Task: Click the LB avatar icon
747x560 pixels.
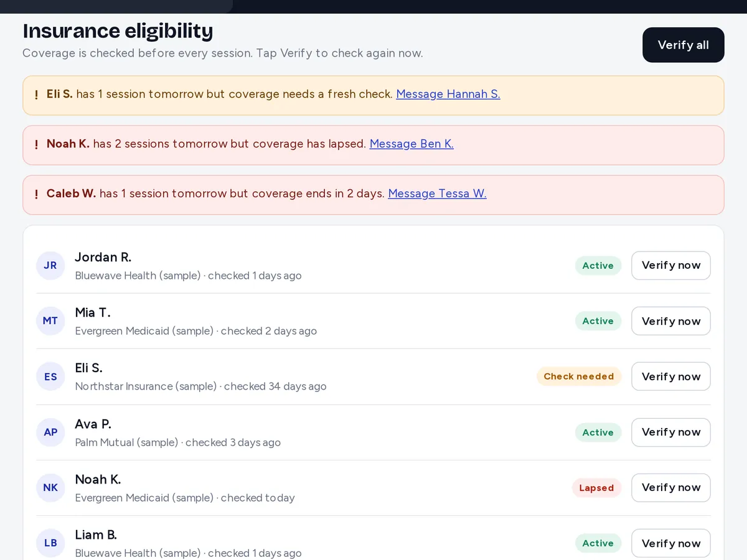Action: [50, 543]
